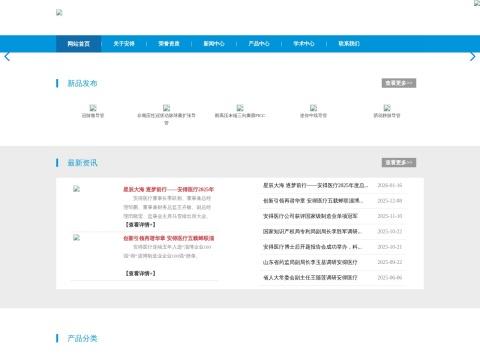Open the 荣誉资质 menu item
This screenshot has width=480, height=360.
[169, 44]
